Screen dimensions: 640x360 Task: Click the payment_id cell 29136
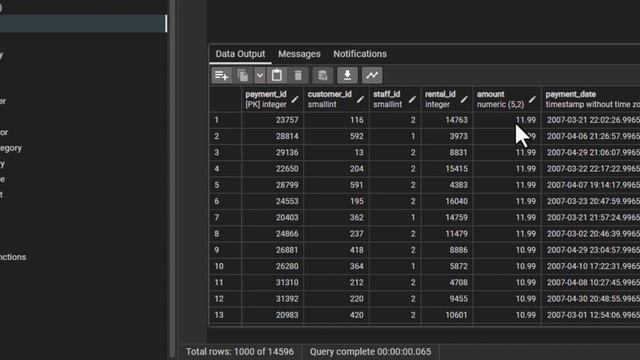[x=272, y=153]
